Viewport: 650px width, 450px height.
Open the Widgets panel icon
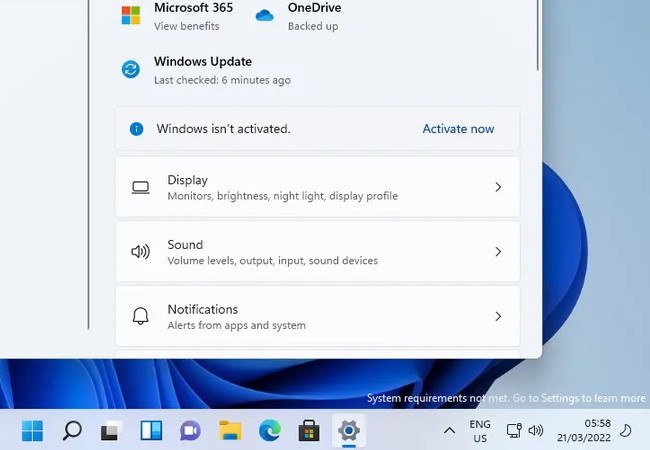click(x=151, y=431)
